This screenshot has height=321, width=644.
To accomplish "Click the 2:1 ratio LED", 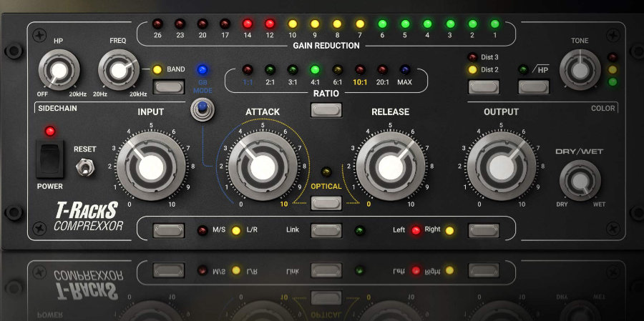I will [x=270, y=69].
